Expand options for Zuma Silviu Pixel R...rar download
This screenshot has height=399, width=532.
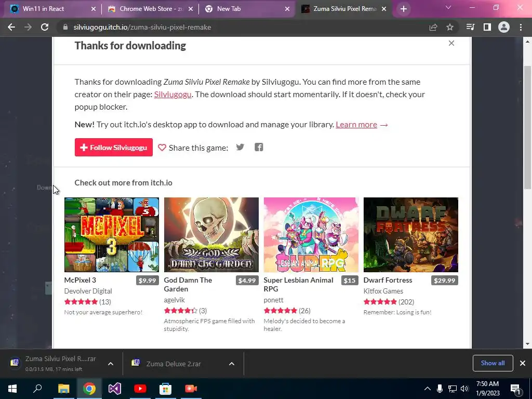[111, 364]
